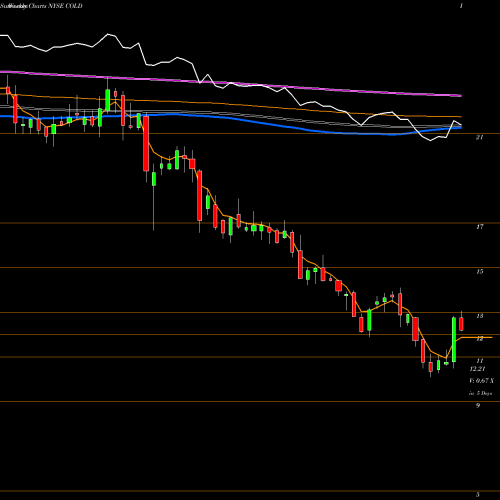This screenshot has width=500, height=500.
Task: Click the '11' price axis label
Action: point(480,361)
